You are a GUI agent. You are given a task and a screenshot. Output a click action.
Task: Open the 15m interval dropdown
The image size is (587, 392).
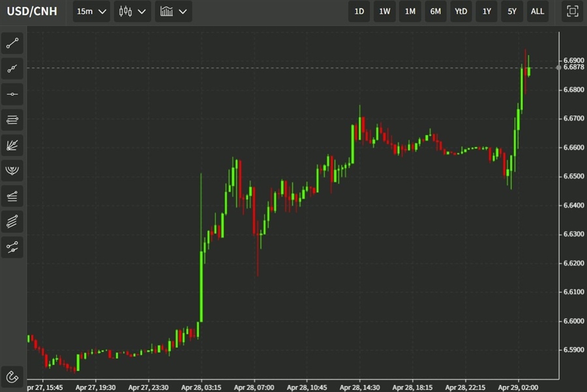91,11
